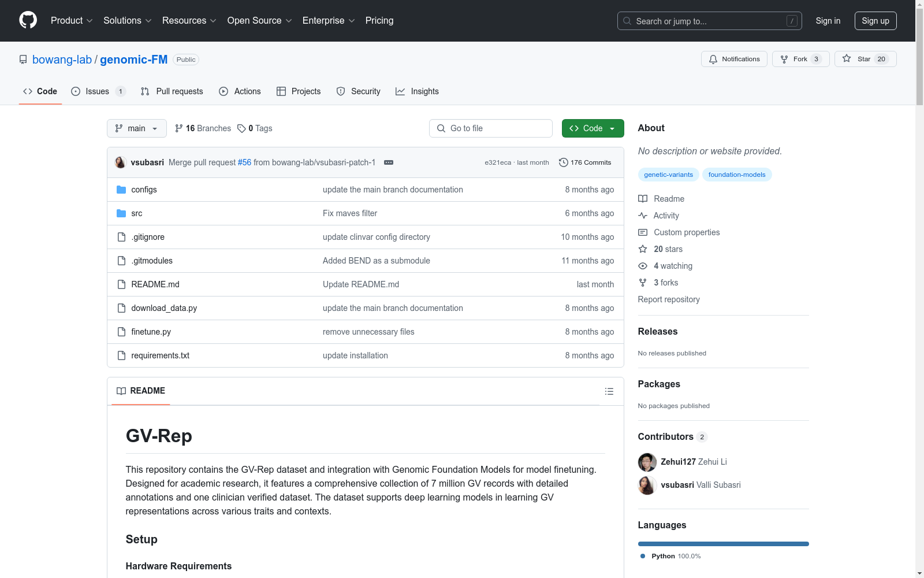This screenshot has height=578, width=924.
Task: View the 4 watching link
Action: tap(665, 266)
